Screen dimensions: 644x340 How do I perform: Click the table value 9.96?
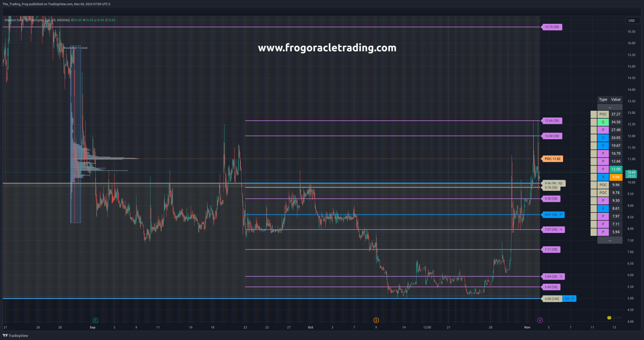[x=616, y=185]
